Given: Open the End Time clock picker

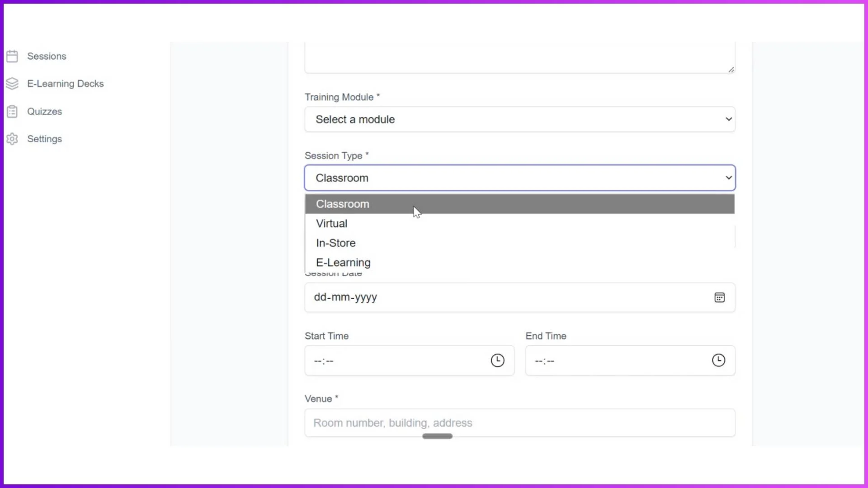Looking at the screenshot, I should 719,361.
